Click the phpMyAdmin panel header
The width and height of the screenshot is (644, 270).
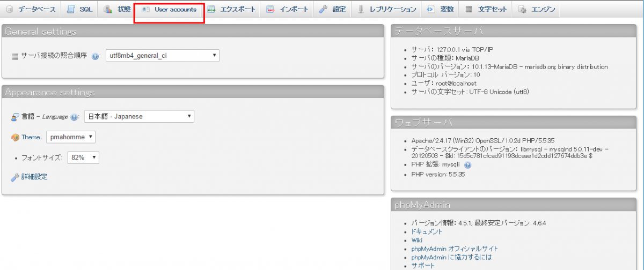point(515,205)
